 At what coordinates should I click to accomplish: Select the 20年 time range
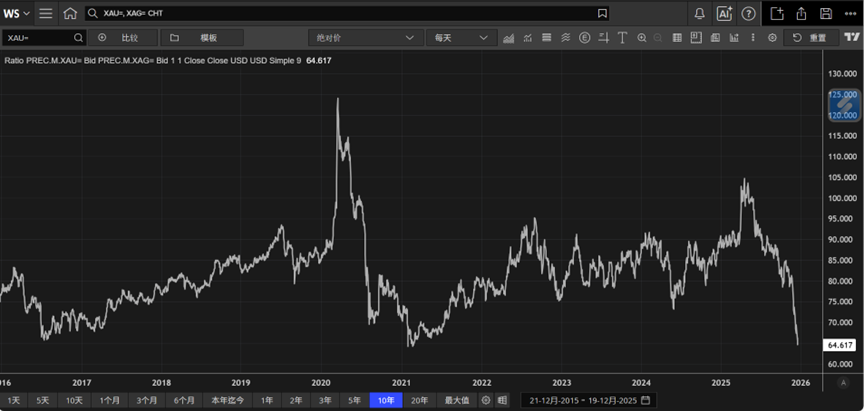(419, 401)
